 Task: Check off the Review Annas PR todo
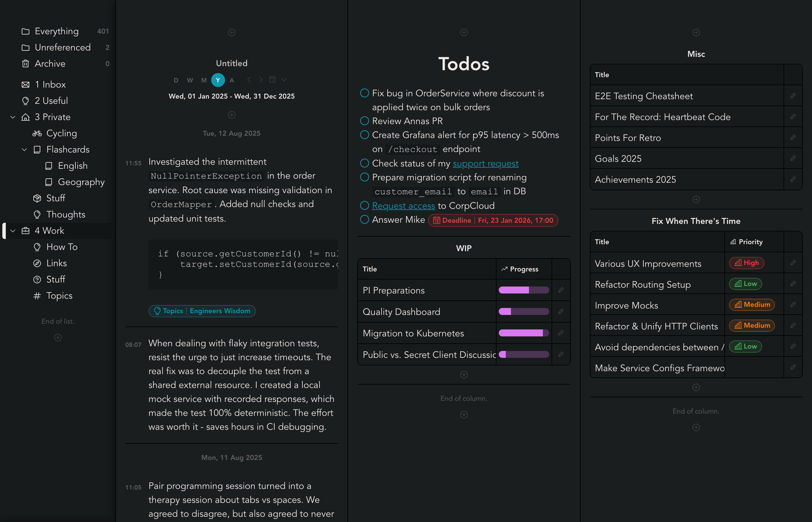tap(364, 121)
